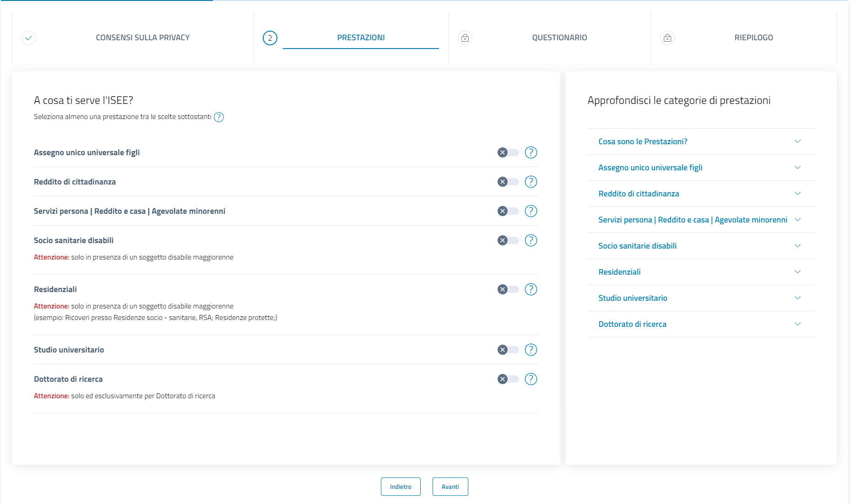The width and height of the screenshot is (851, 504).
Task: Toggle on Reddito di cittadinanza
Action: (508, 182)
